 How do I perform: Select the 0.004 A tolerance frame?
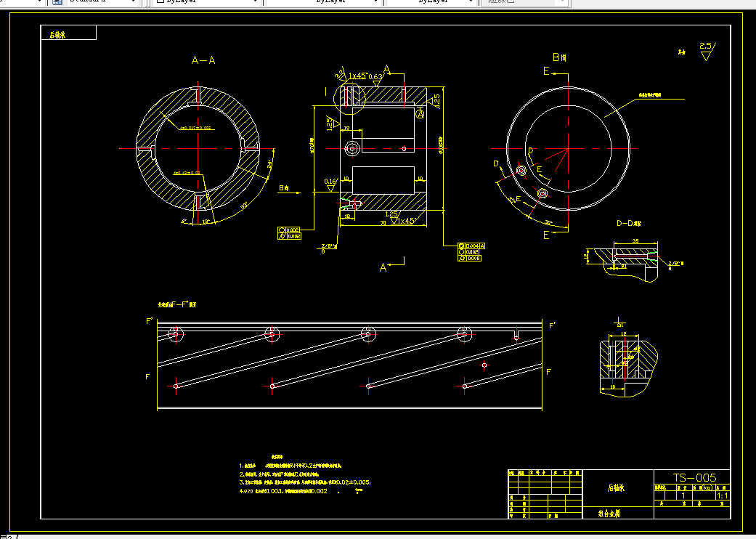tap(471, 246)
